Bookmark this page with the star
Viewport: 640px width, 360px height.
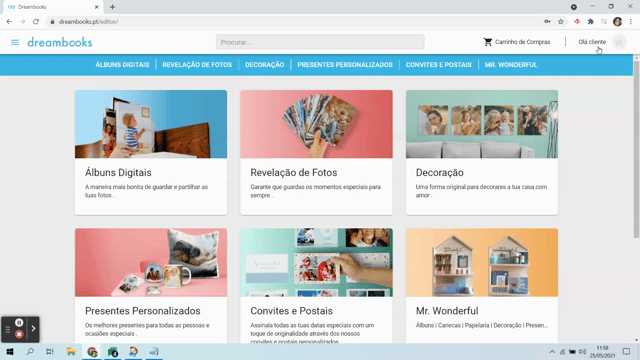(x=561, y=22)
